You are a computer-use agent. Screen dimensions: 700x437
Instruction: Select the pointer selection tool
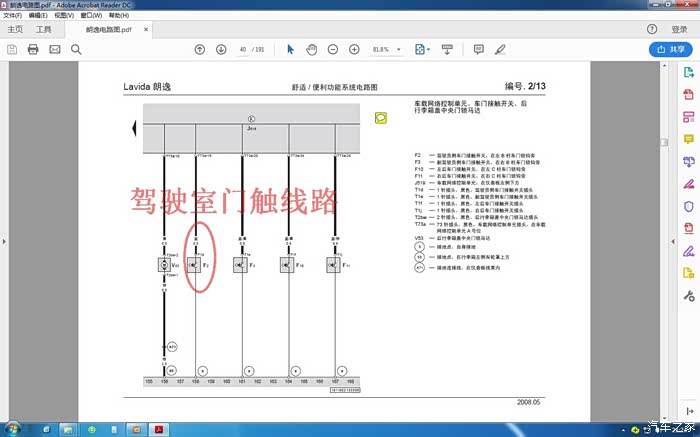pos(291,50)
